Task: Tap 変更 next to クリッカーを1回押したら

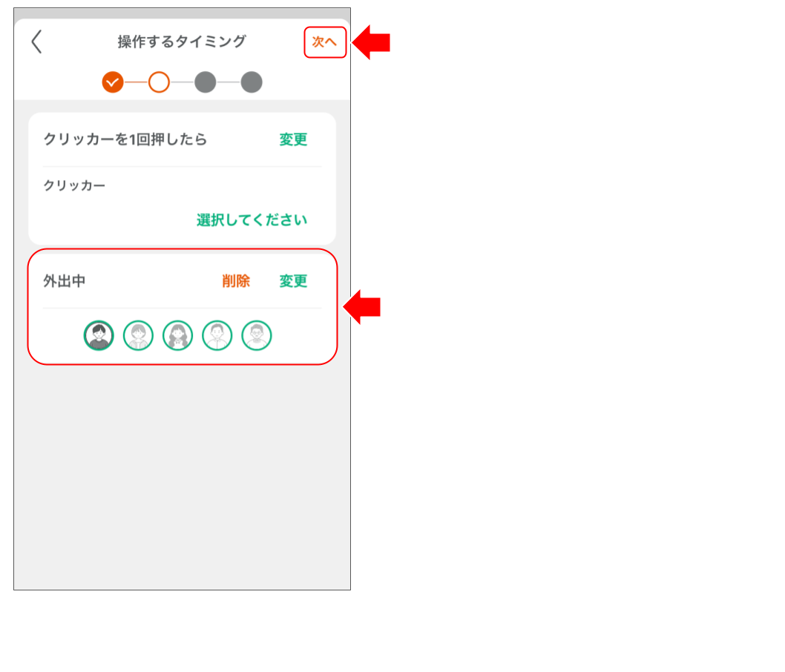Action: point(292,139)
